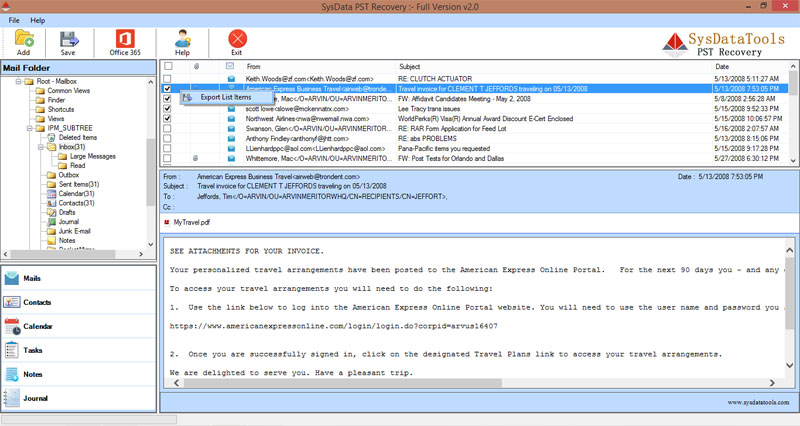Click email list scroll down arrow
This screenshot has width=800, height=426.
tap(793, 160)
